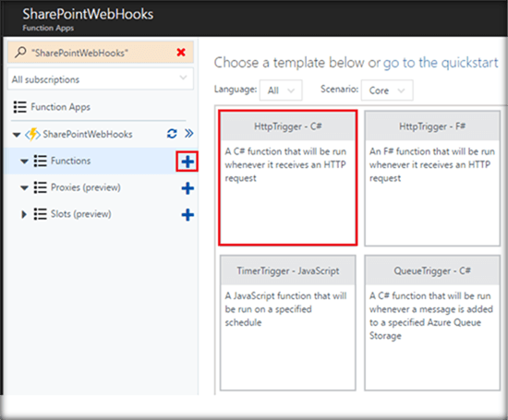Click the Slots list icon
Viewport: 508px width, 420px height.
pyautogui.click(x=40, y=214)
